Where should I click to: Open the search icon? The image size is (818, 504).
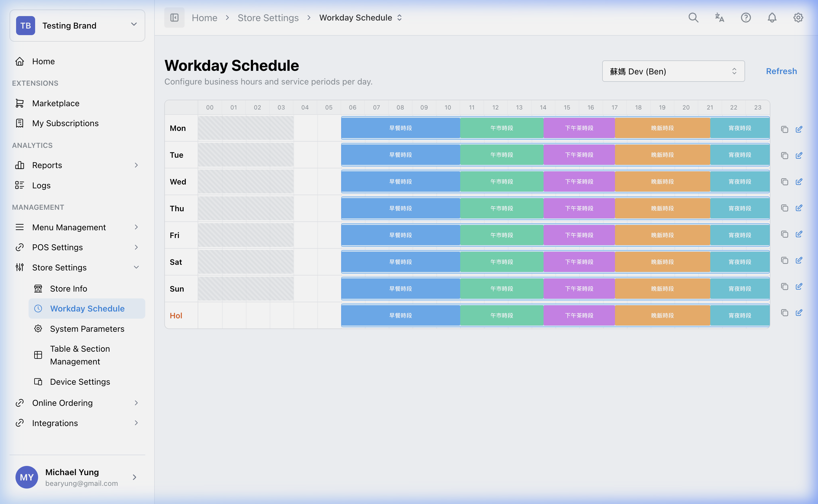(693, 18)
